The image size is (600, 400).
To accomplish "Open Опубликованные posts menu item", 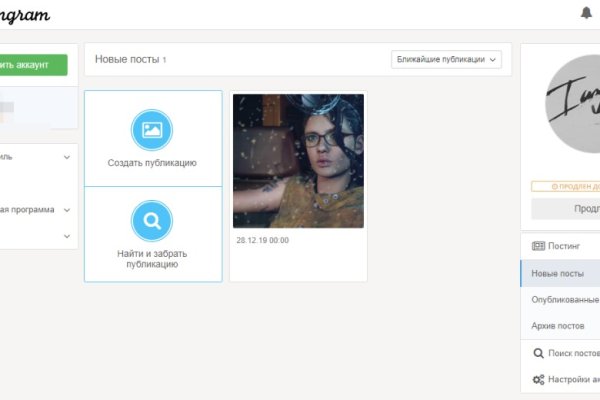I will 565,299.
